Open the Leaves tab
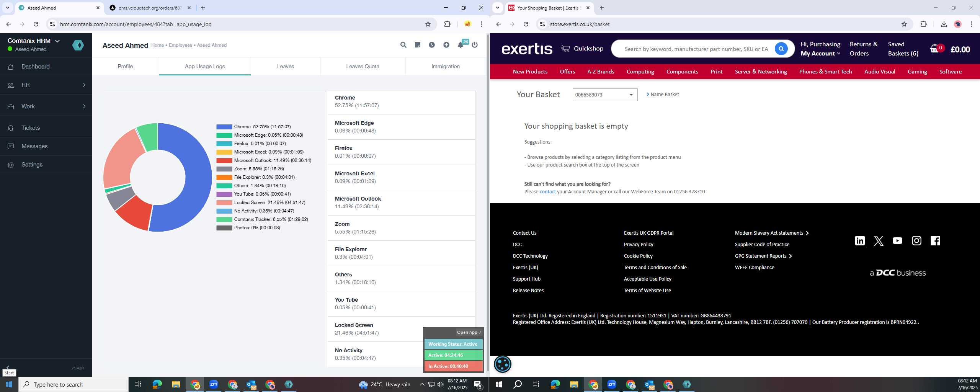980x392 pixels. [x=286, y=66]
